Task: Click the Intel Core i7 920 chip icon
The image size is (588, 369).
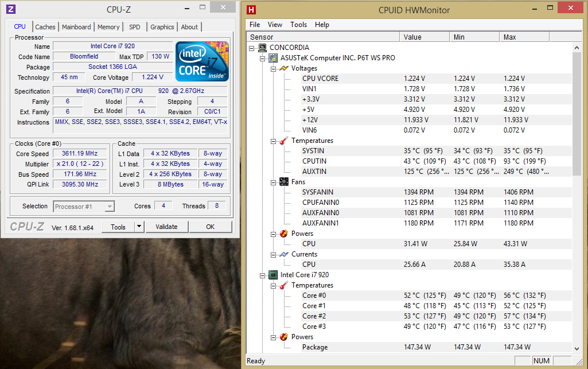Action: (273, 275)
